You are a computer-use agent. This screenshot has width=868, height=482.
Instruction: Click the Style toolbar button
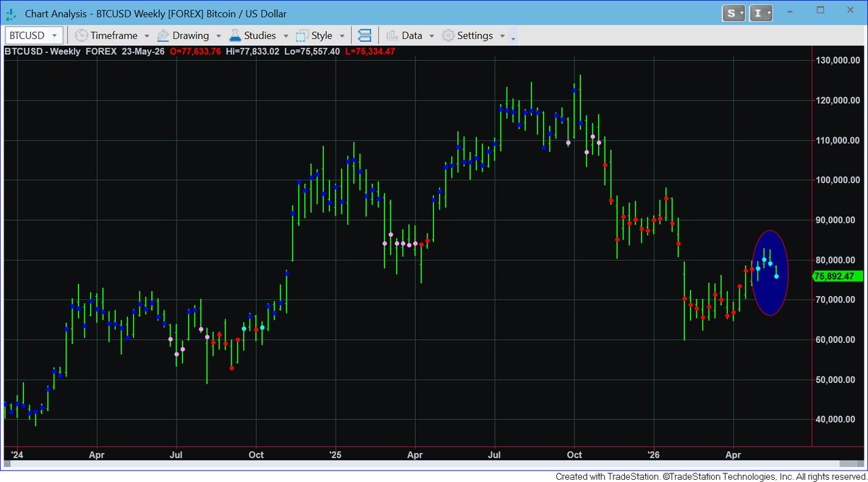point(314,35)
